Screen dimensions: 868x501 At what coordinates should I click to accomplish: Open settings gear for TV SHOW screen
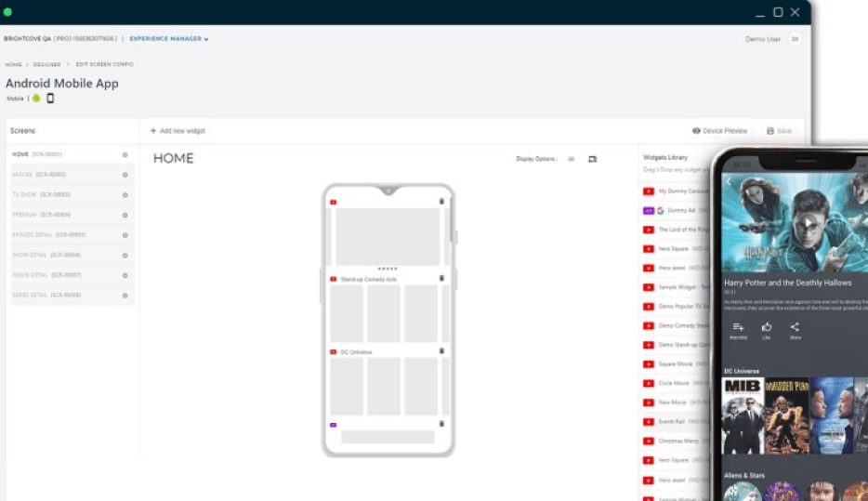click(x=125, y=194)
